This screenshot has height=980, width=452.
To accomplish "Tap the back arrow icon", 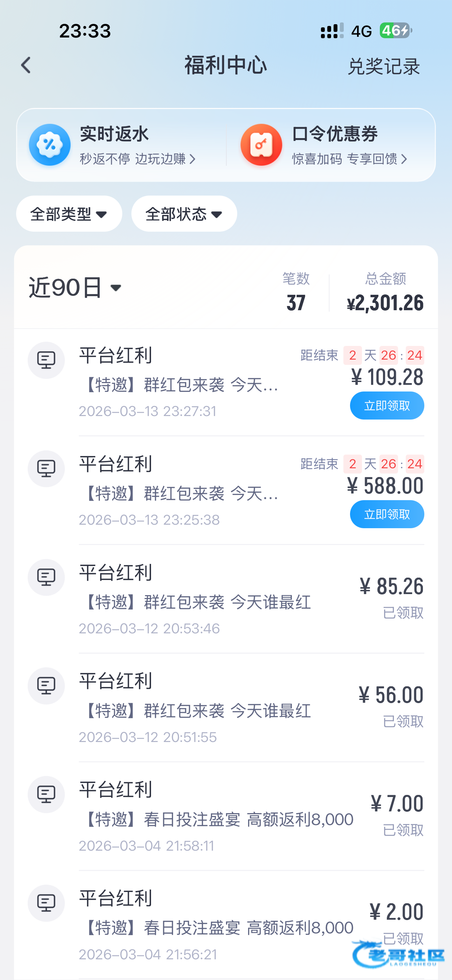I will point(26,66).
